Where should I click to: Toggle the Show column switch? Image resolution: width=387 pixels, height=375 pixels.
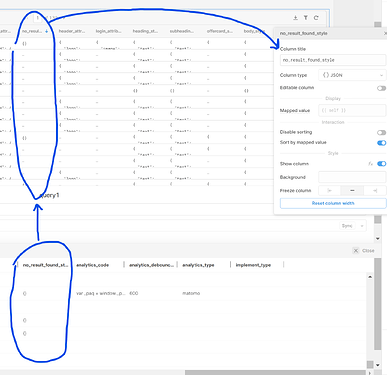click(381, 164)
